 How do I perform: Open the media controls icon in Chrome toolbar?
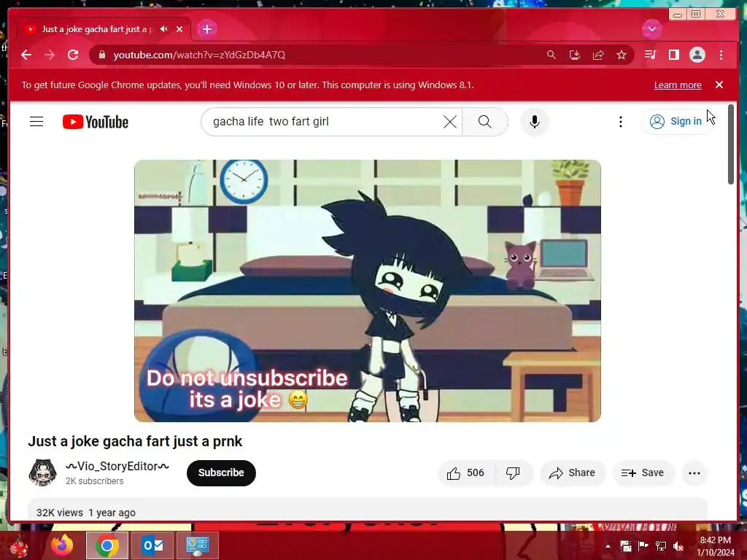click(x=650, y=55)
